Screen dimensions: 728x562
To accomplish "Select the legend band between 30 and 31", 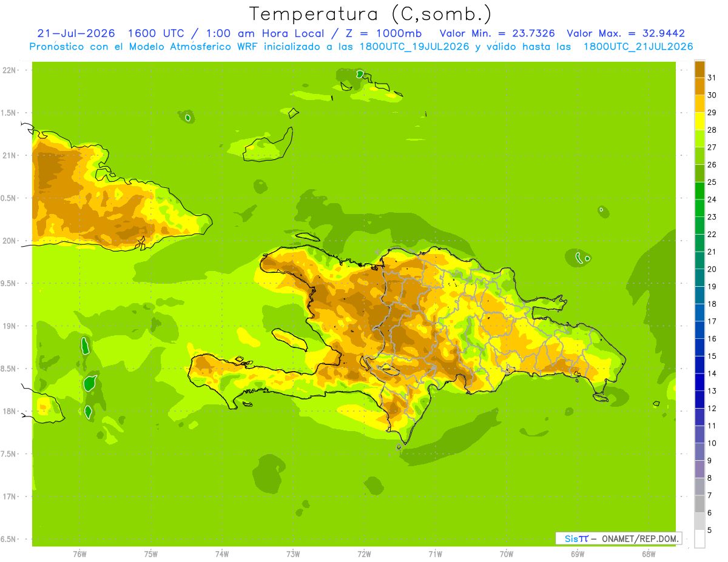I will pyautogui.click(x=699, y=86).
